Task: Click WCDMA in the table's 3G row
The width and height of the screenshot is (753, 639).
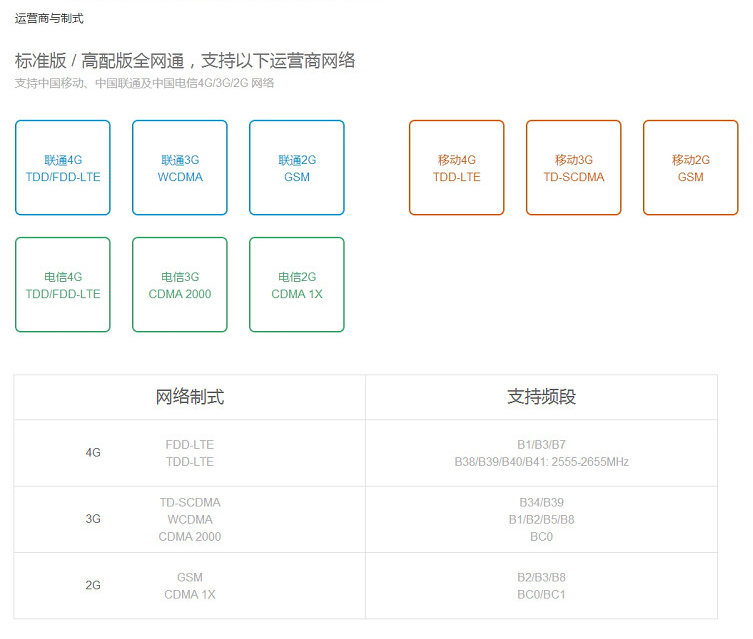Action: pos(190,519)
